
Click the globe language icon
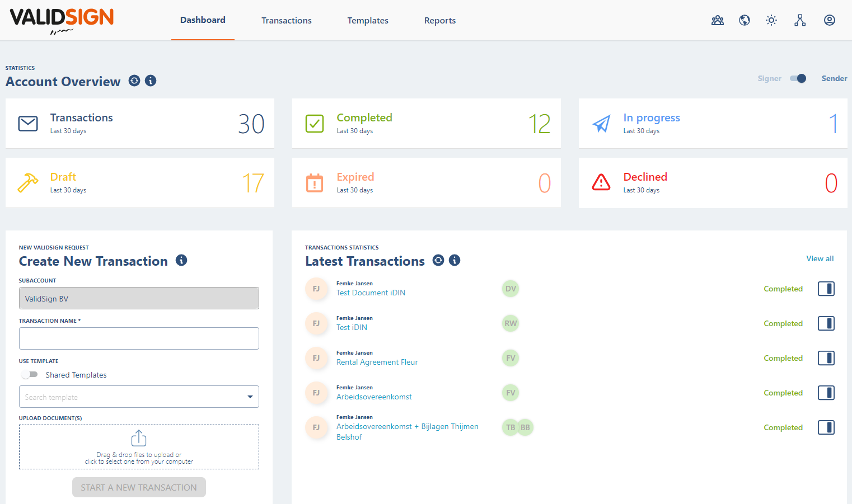[x=744, y=20]
